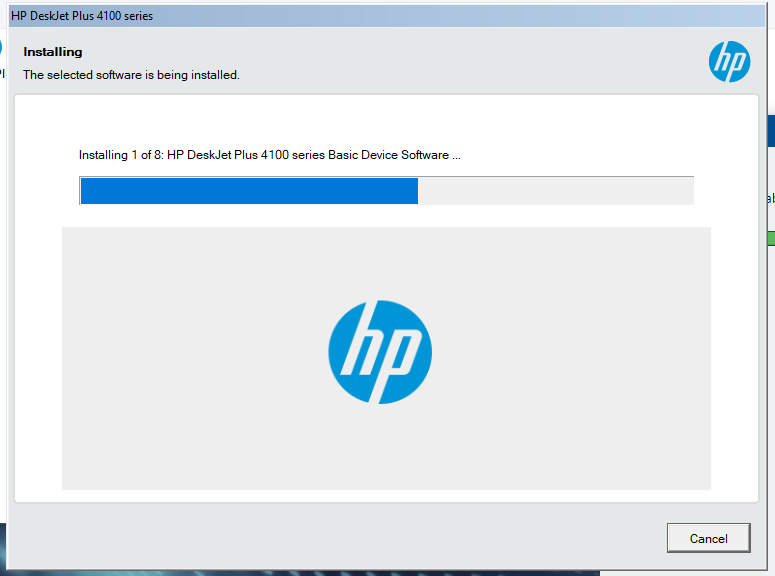
Task: Cancel the HP software installation
Action: click(708, 538)
